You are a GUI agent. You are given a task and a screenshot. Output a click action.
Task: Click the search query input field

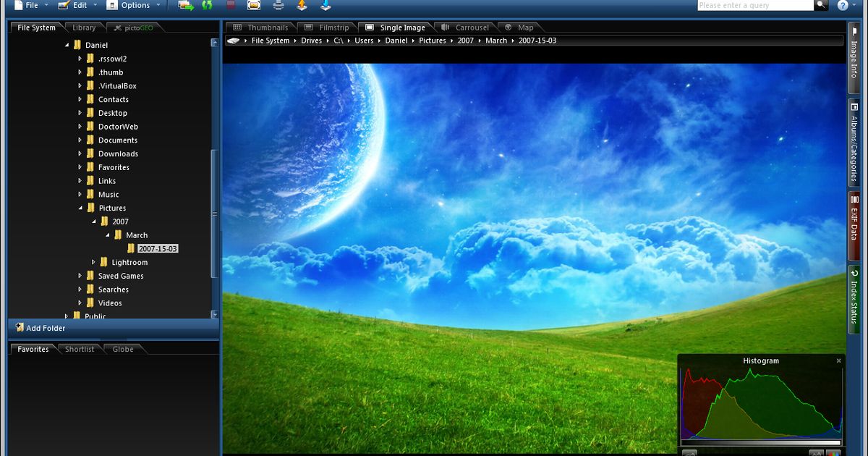tap(755, 5)
